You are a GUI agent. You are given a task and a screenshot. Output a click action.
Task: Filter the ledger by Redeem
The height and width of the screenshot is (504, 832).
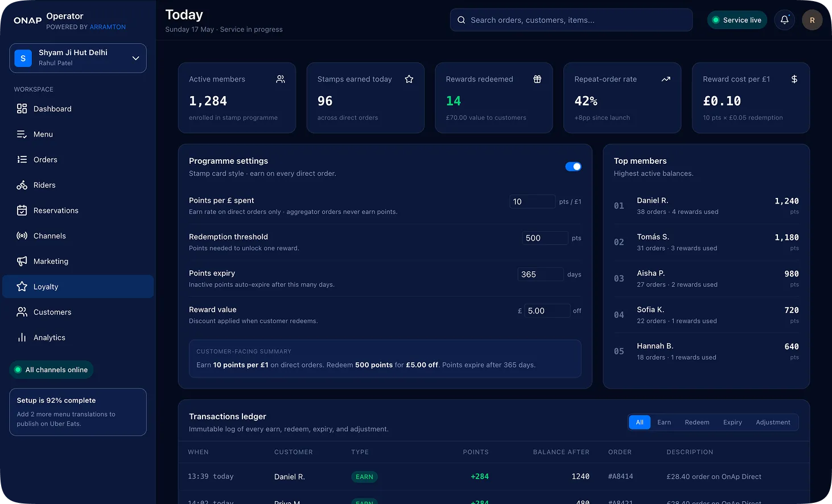(x=697, y=422)
